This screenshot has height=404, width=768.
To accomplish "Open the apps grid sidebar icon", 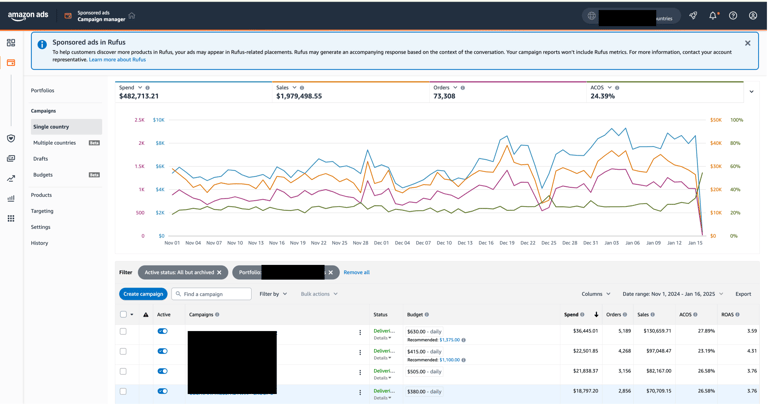I will tap(11, 218).
